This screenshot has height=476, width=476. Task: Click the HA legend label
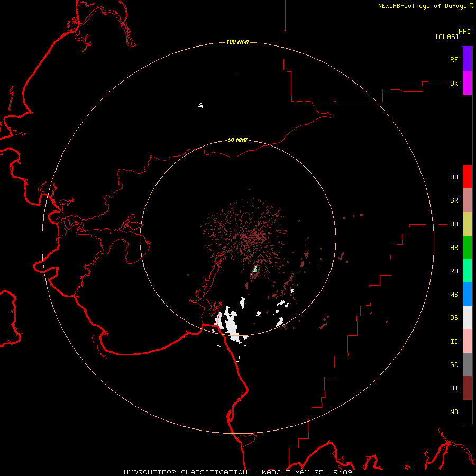tap(454, 177)
